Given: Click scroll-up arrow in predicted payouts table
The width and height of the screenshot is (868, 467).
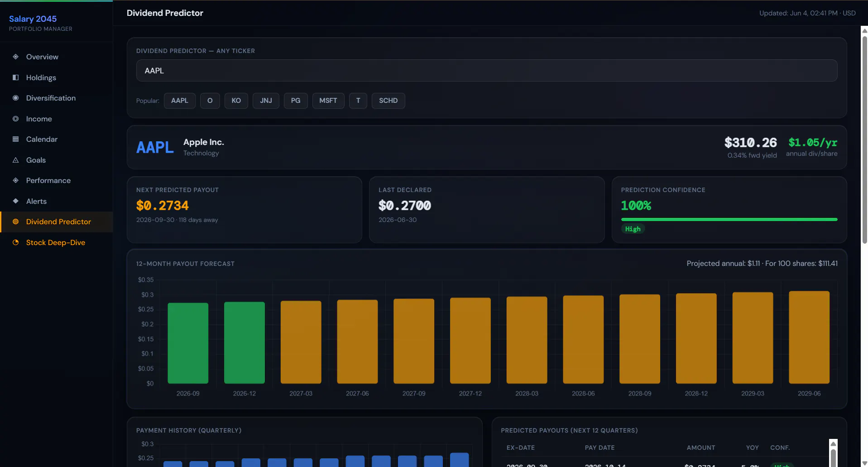Looking at the screenshot, I should point(833,443).
